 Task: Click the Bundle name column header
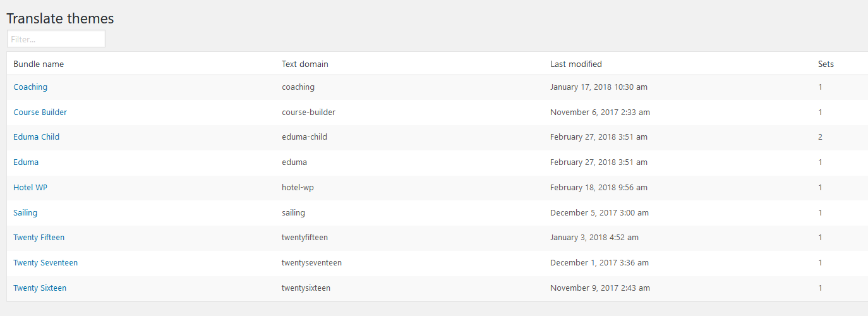point(39,64)
